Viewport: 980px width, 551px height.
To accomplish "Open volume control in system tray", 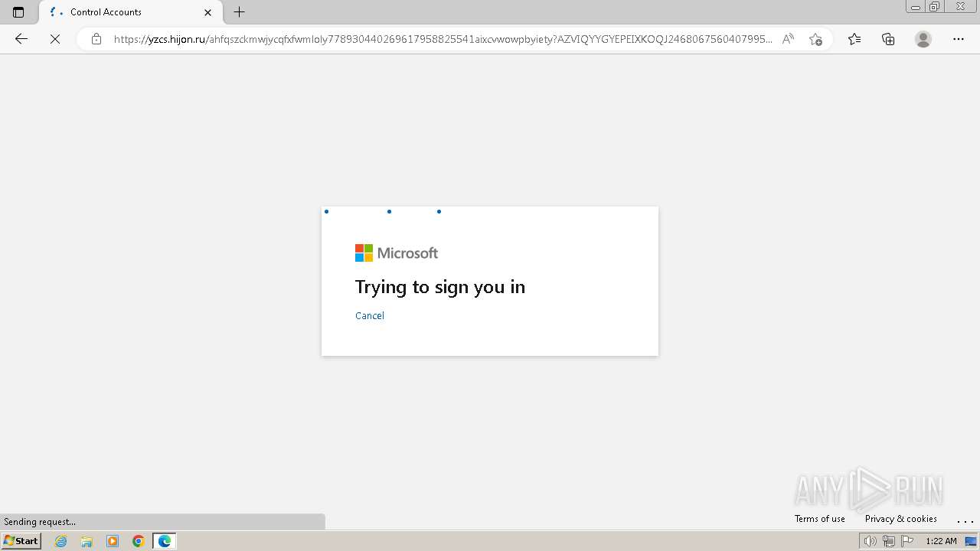I will [870, 541].
